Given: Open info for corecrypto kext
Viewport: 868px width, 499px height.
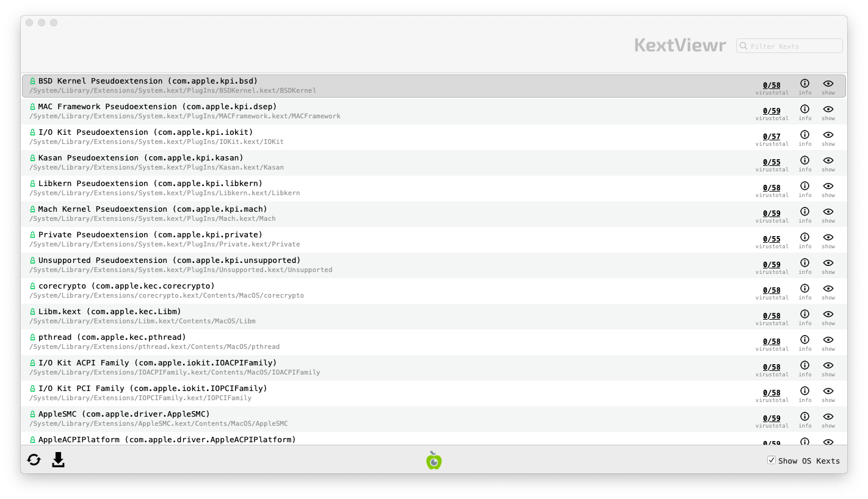Looking at the screenshot, I should 805,289.
